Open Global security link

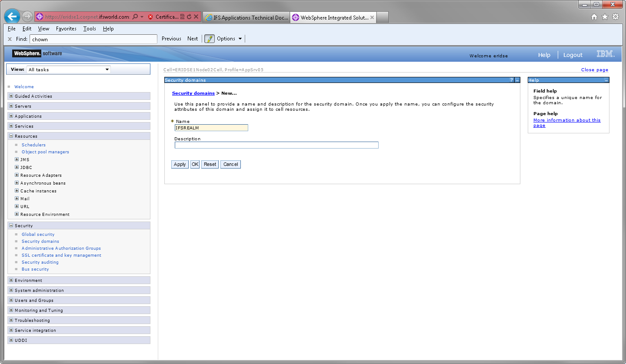click(x=38, y=234)
